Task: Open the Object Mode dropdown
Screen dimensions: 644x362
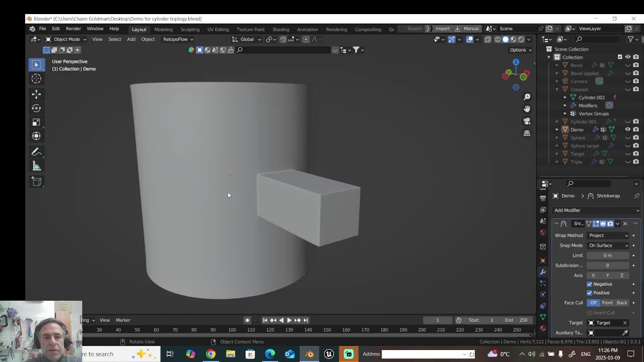Action: click(x=66, y=39)
